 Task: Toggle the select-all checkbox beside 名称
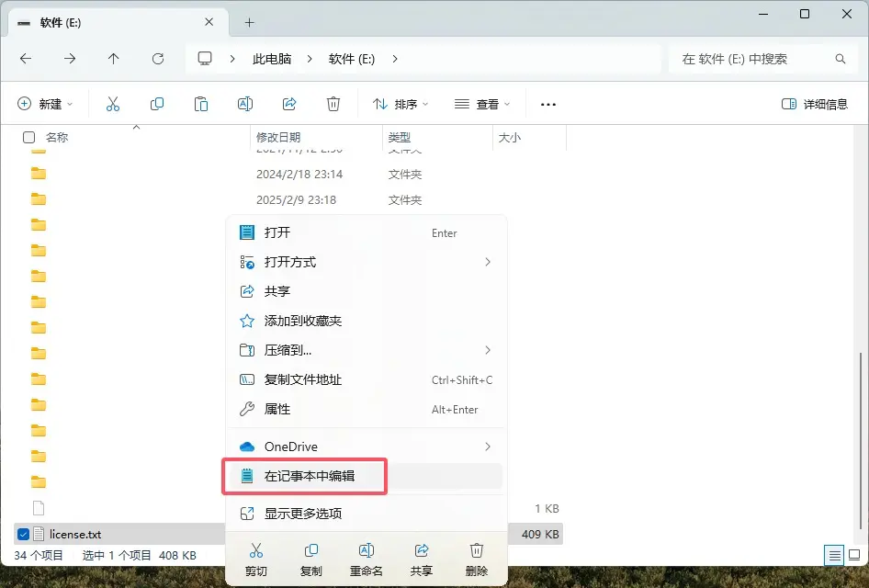point(28,137)
